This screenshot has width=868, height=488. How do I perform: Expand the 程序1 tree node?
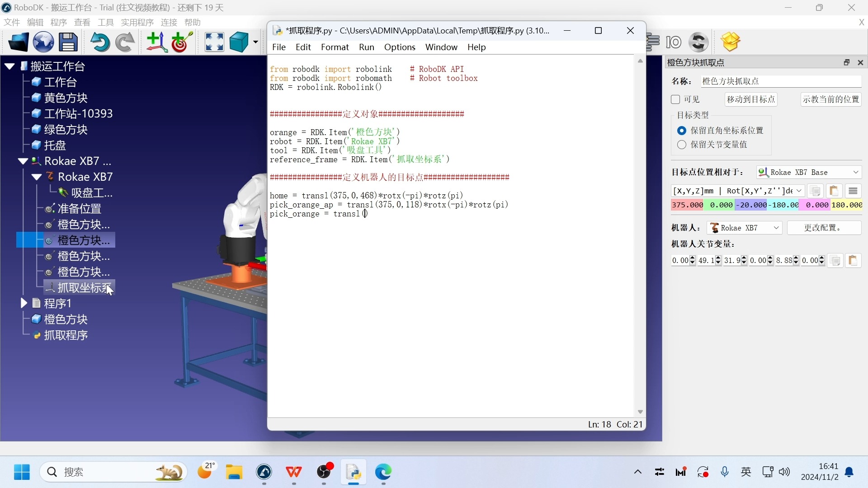[24, 303]
